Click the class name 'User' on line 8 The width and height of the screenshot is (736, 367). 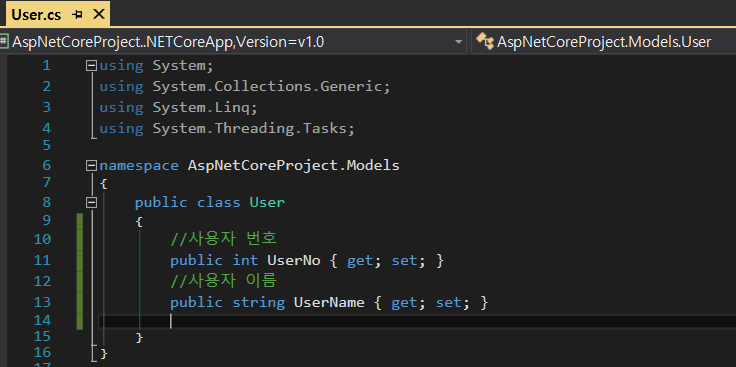click(x=267, y=203)
